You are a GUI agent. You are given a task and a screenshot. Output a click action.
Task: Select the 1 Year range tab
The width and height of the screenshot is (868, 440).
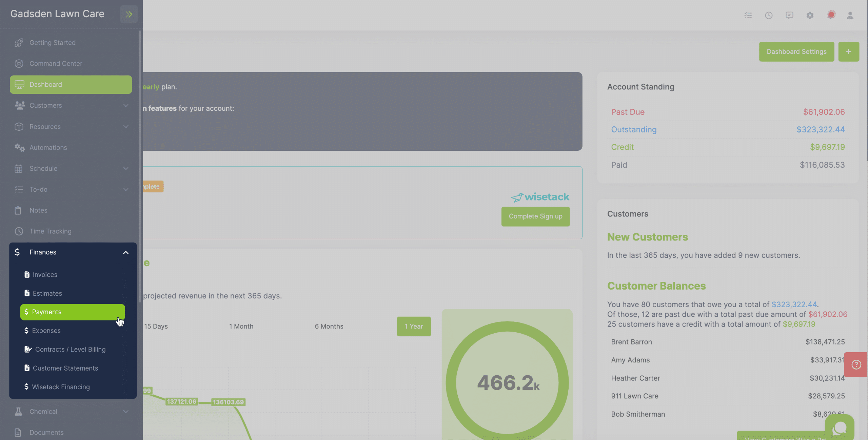click(414, 327)
